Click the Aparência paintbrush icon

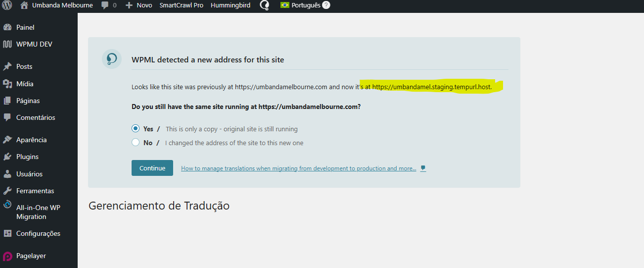7,140
